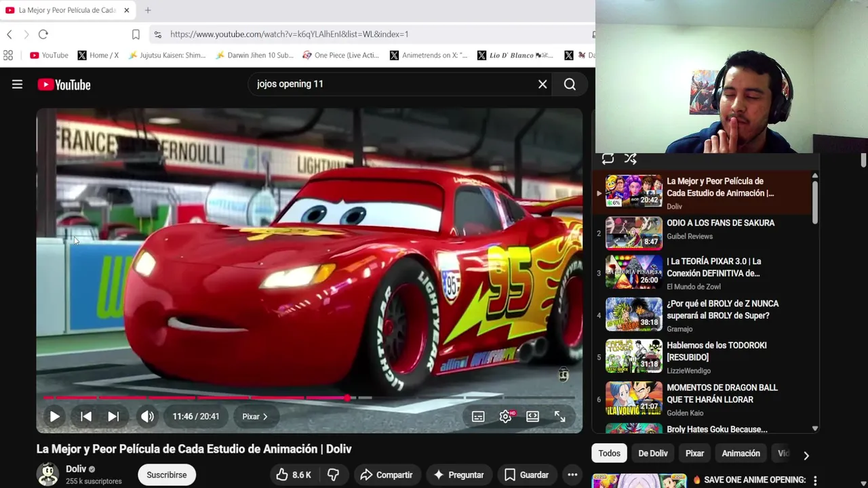Click the Compartir share button
This screenshot has height=488, width=868.
(387, 474)
